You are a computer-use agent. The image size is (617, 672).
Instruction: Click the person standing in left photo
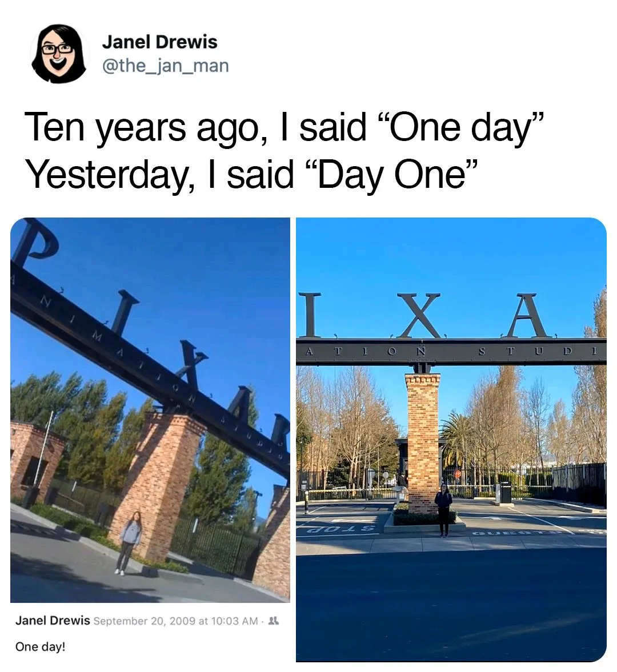point(129,542)
